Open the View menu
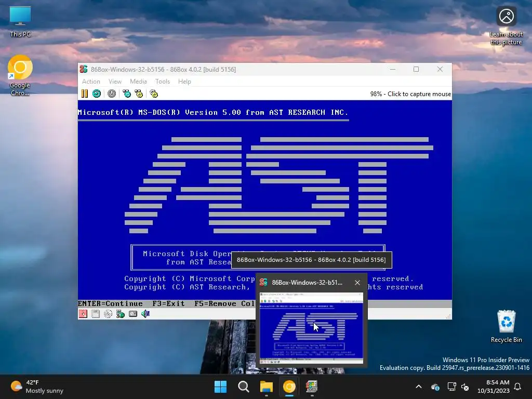The height and width of the screenshot is (399, 532). click(115, 82)
